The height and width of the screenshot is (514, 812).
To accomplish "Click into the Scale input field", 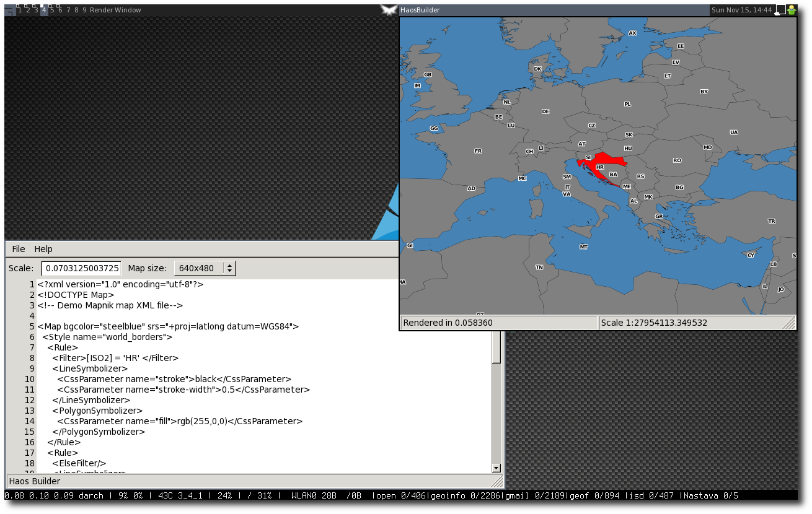I will (81, 268).
